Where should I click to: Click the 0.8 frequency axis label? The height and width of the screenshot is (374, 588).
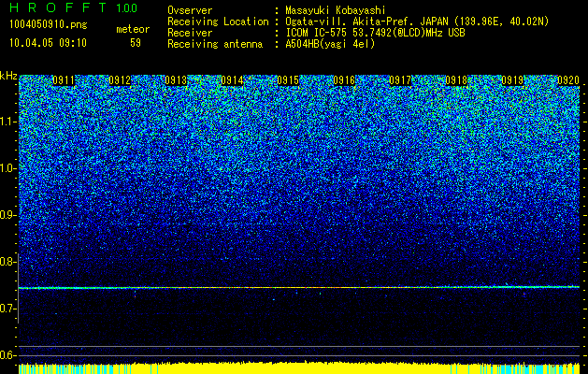click(7, 262)
